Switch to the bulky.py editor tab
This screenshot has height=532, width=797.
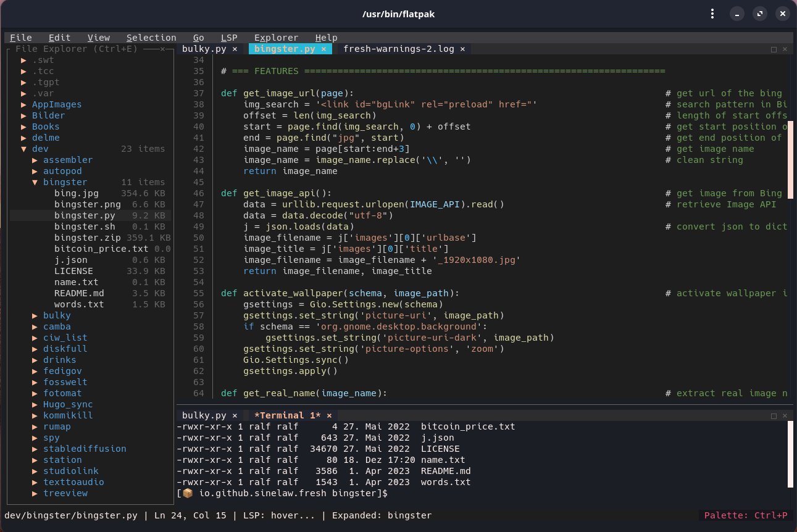pos(204,49)
